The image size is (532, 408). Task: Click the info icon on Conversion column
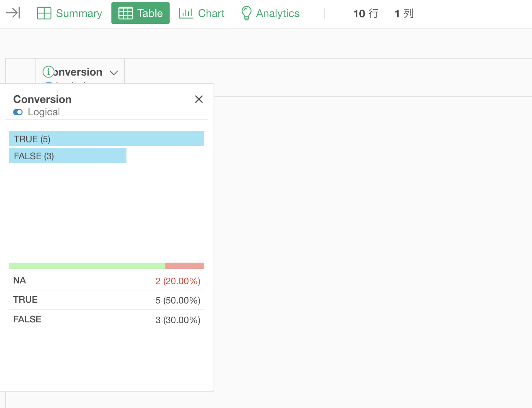click(x=48, y=72)
